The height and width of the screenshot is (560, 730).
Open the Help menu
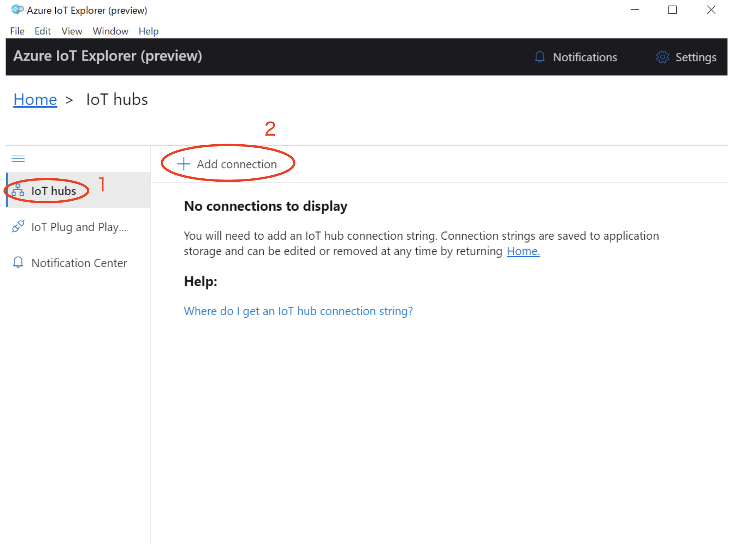[148, 31]
